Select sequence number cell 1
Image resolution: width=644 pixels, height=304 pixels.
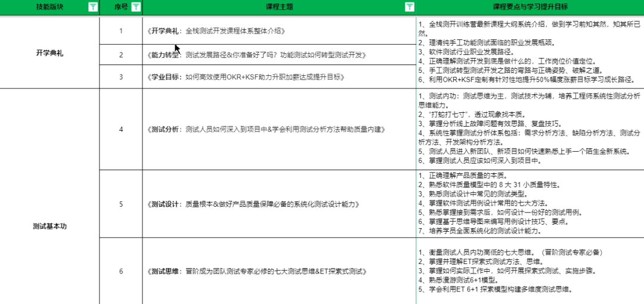tap(121, 31)
